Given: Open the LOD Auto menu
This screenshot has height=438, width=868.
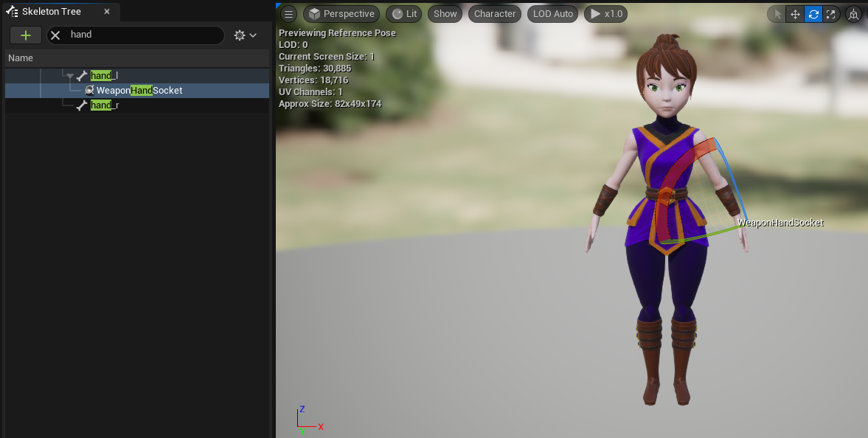Looking at the screenshot, I should coord(552,14).
